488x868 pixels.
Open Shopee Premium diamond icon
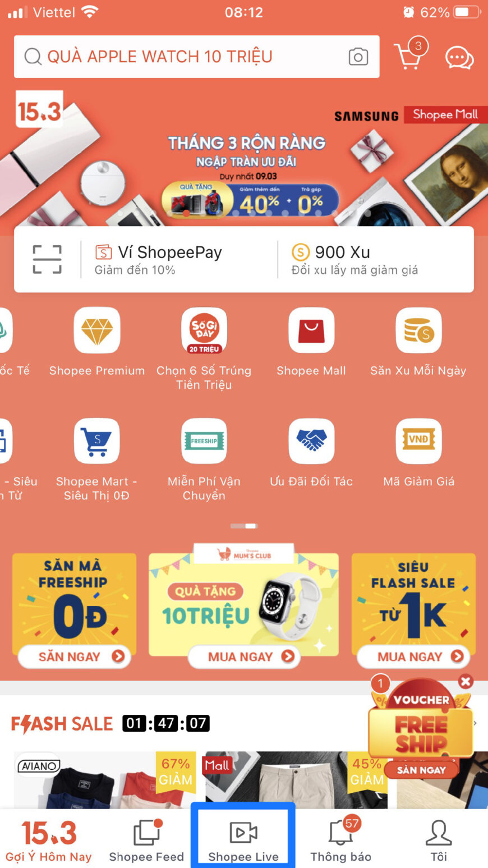point(97,330)
